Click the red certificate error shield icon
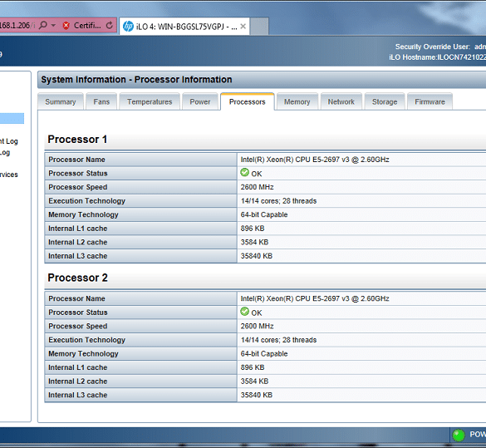The height and width of the screenshot is (448, 486). click(x=66, y=26)
